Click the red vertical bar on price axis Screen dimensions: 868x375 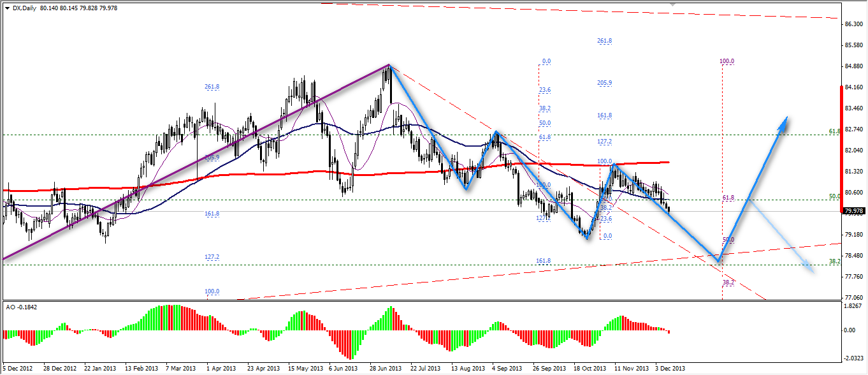coord(842,147)
